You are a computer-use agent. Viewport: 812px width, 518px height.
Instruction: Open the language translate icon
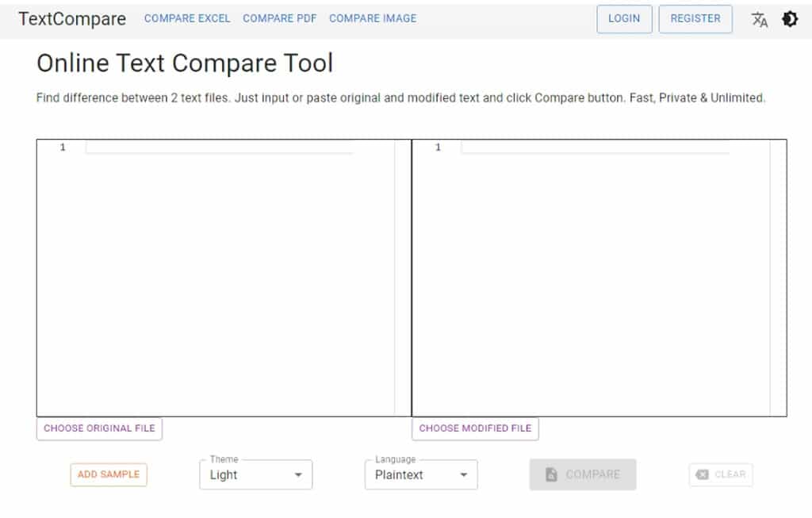coord(759,19)
